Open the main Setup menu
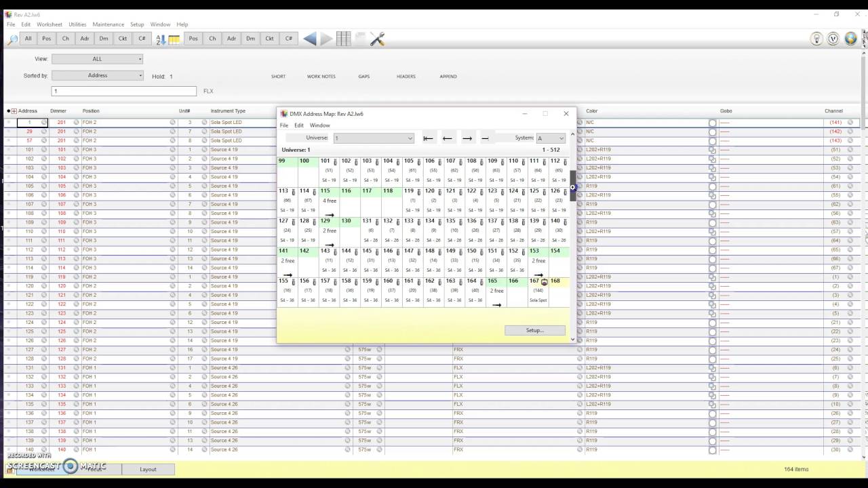Image resolution: width=868 pixels, height=488 pixels. (x=137, y=24)
